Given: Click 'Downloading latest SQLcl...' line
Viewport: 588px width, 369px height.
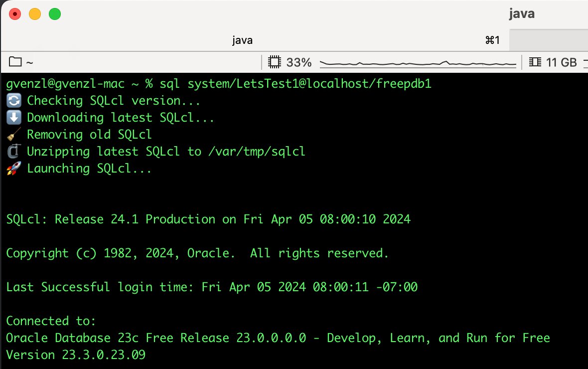Looking at the screenshot, I should coord(121,118).
